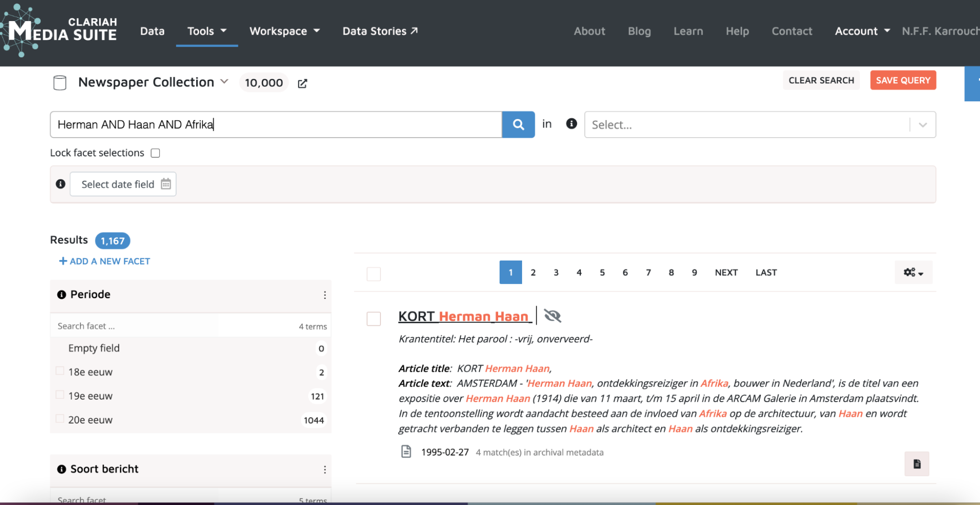Viewport: 980px width, 505px height.
Task: Open the Workspace menu
Action: click(x=284, y=31)
